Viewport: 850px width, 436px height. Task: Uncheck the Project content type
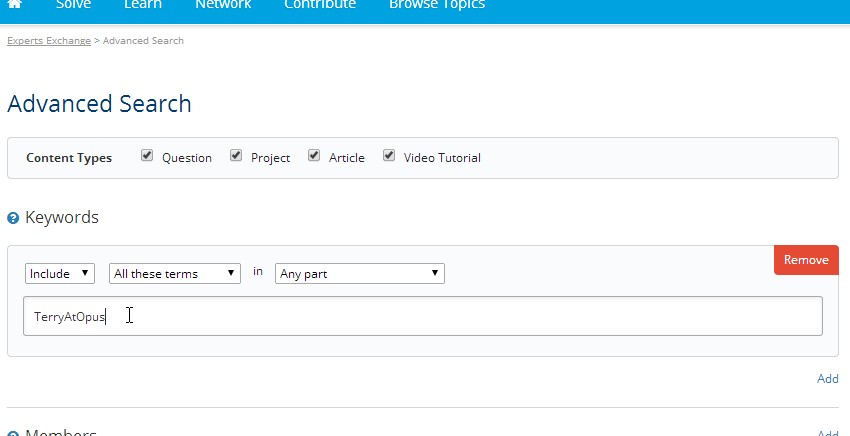pos(236,156)
